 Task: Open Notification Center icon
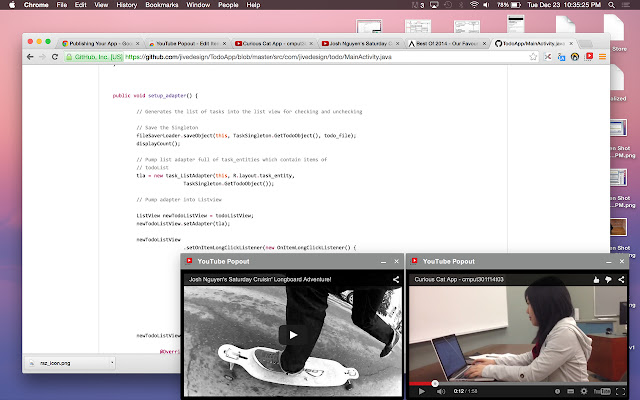[626, 5]
